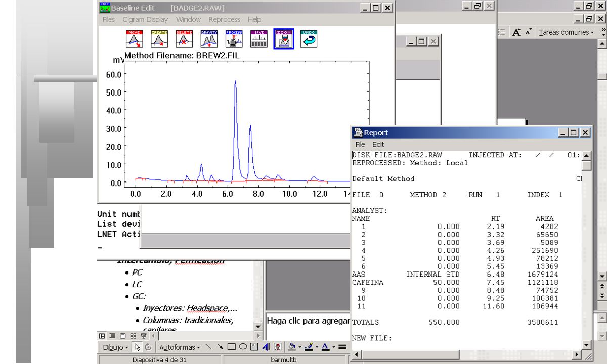Image resolution: width=607 pixels, height=364 pixels.
Task: Click the outline pane scroll-right arrow
Action: 259,336
